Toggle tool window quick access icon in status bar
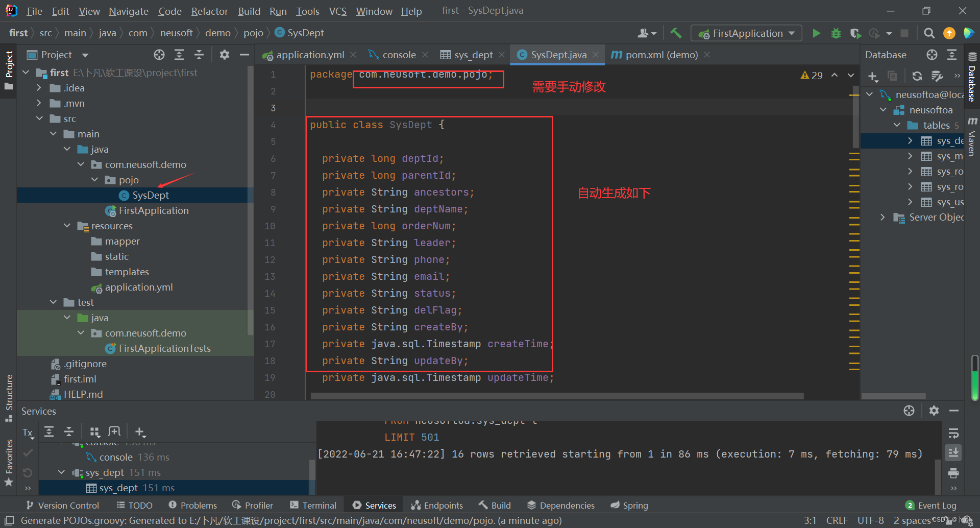Screen dimensions: 980x528 pyautogui.click(x=9, y=520)
